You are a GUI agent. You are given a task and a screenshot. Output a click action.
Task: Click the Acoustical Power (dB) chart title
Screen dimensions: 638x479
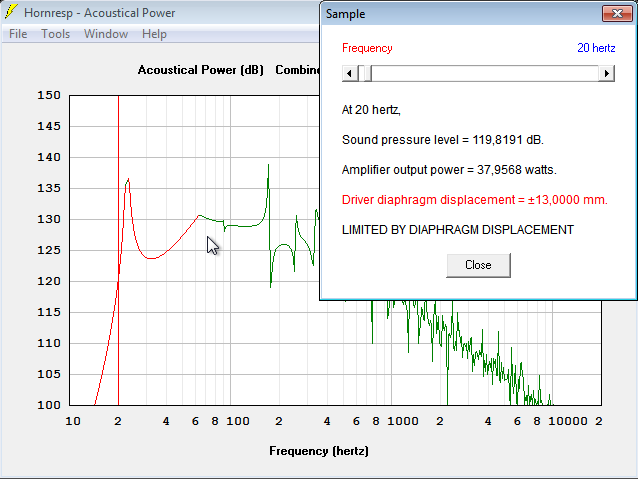point(201,70)
